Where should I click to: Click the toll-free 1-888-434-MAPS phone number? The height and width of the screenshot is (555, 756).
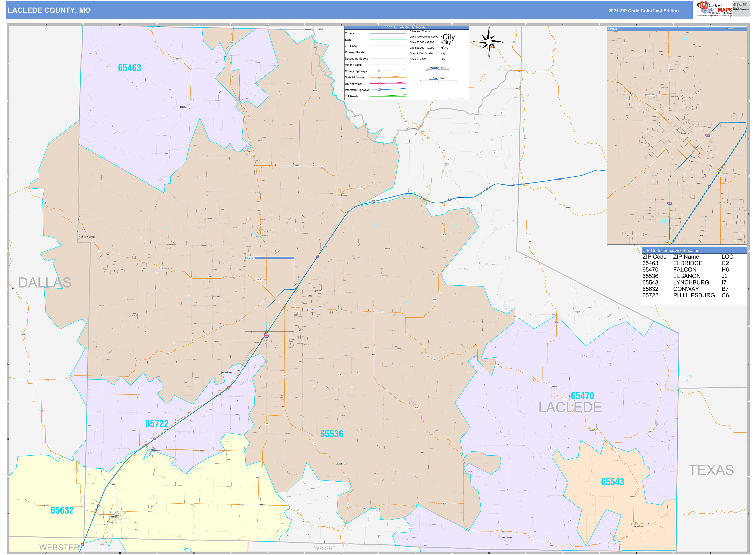(x=740, y=5)
